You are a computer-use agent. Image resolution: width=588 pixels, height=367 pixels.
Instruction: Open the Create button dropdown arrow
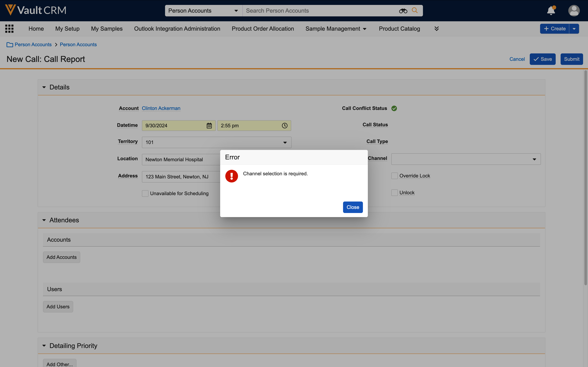pos(574,29)
